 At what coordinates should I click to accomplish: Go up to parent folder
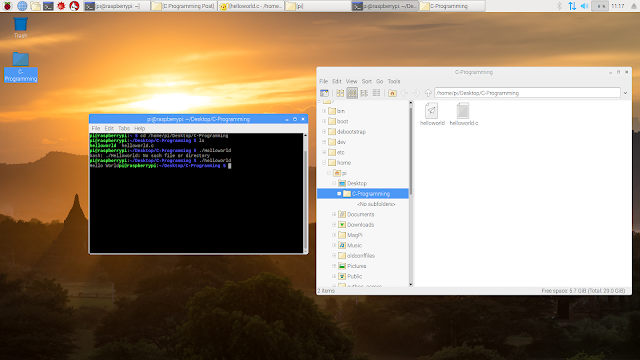[x=428, y=93]
